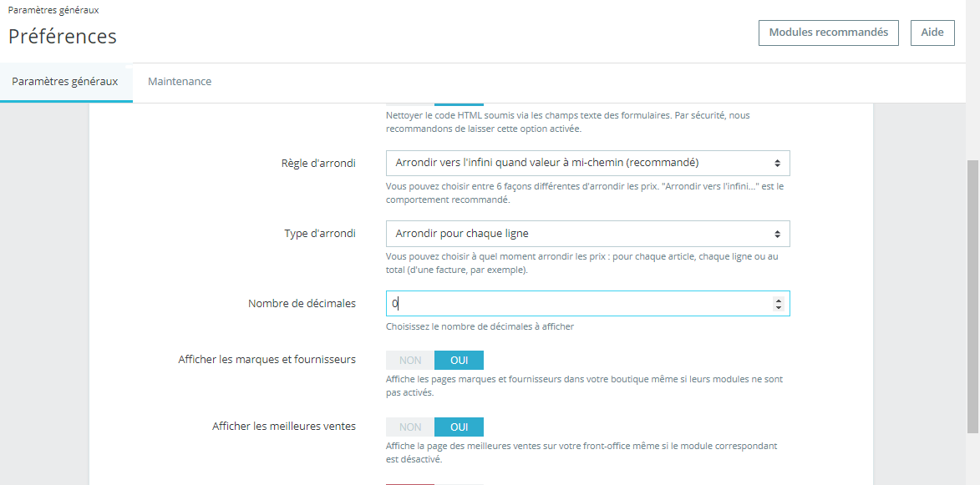The width and height of the screenshot is (980, 485).
Task: Click the Préférences page title
Action: tap(63, 36)
